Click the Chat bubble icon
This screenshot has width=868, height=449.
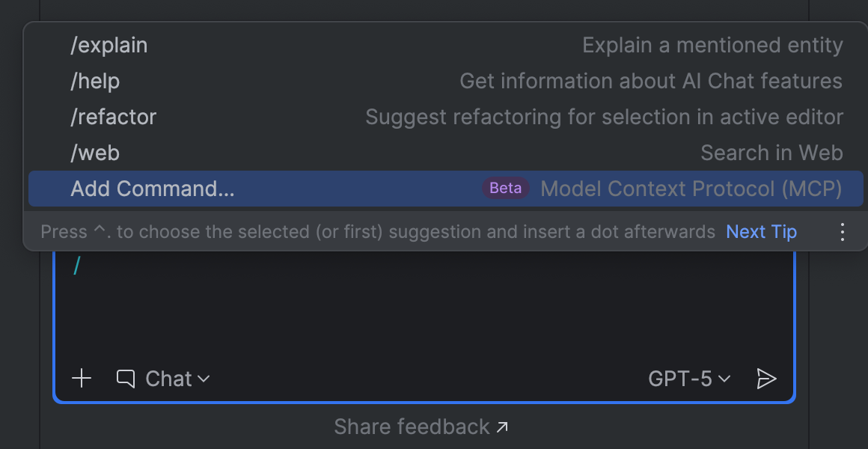coord(126,378)
